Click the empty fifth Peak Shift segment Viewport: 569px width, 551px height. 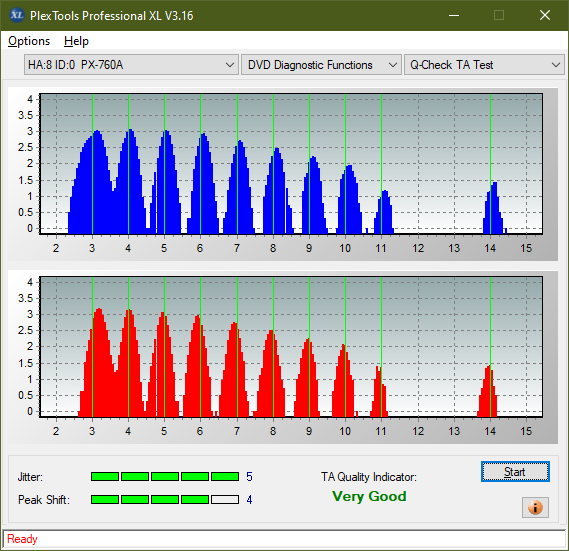click(x=225, y=499)
